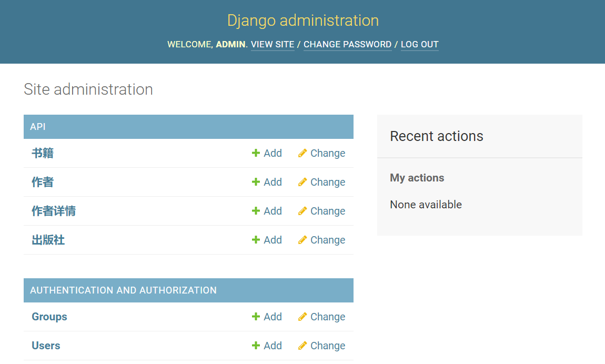Click Change text link for 作者
The image size is (605, 364).
(328, 182)
